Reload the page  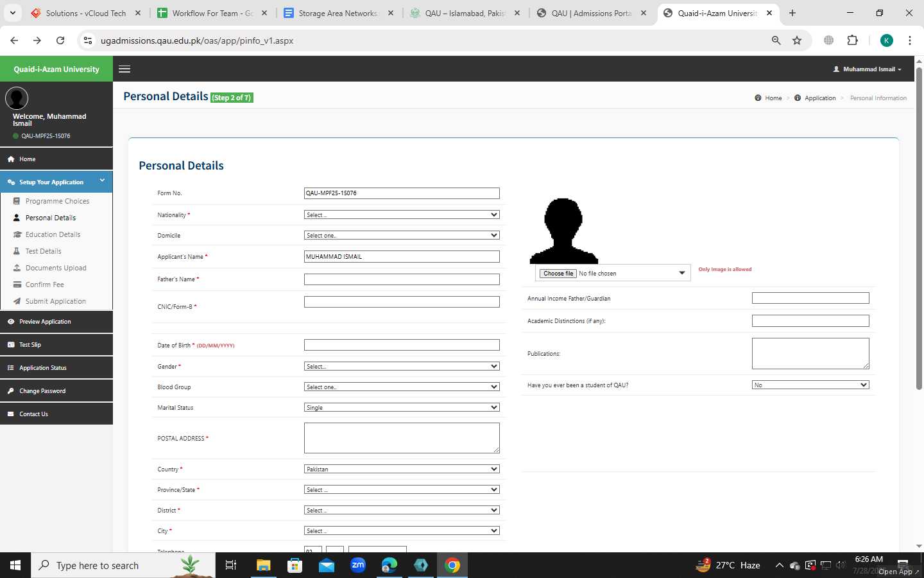60,40
